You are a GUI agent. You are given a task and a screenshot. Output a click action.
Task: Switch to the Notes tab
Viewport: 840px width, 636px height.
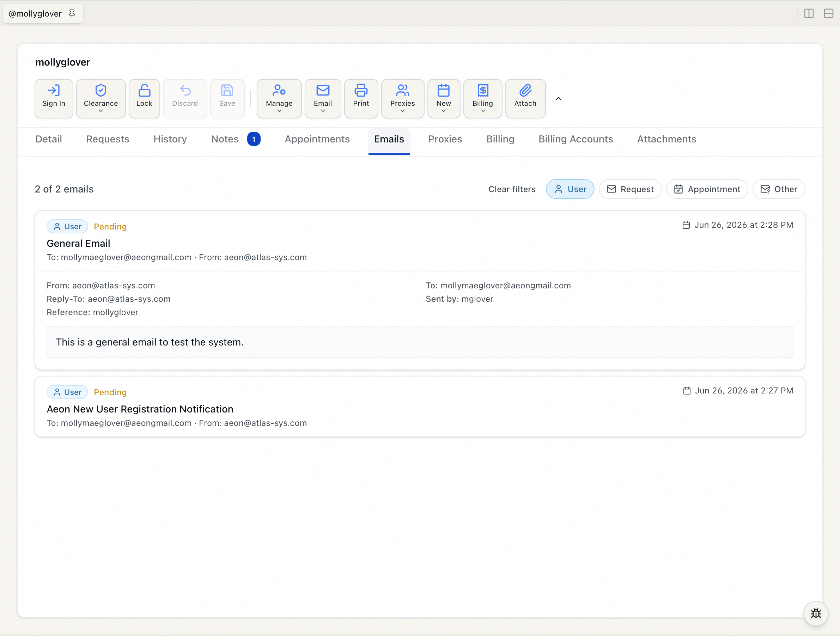pyautogui.click(x=225, y=139)
